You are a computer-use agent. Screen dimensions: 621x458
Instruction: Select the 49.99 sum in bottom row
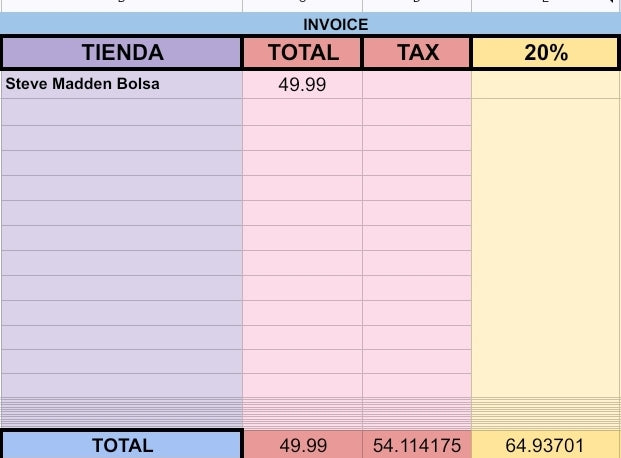(x=302, y=445)
